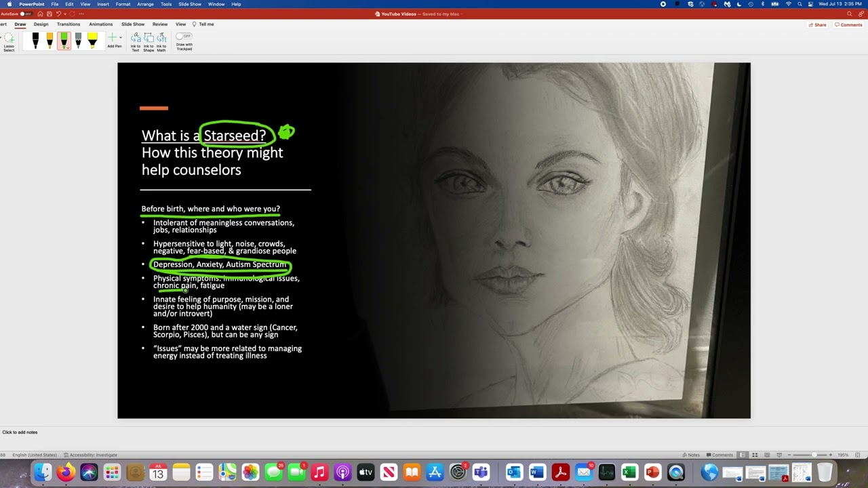Switch to Slide Sorter view
The width and height of the screenshot is (868, 488).
755,455
